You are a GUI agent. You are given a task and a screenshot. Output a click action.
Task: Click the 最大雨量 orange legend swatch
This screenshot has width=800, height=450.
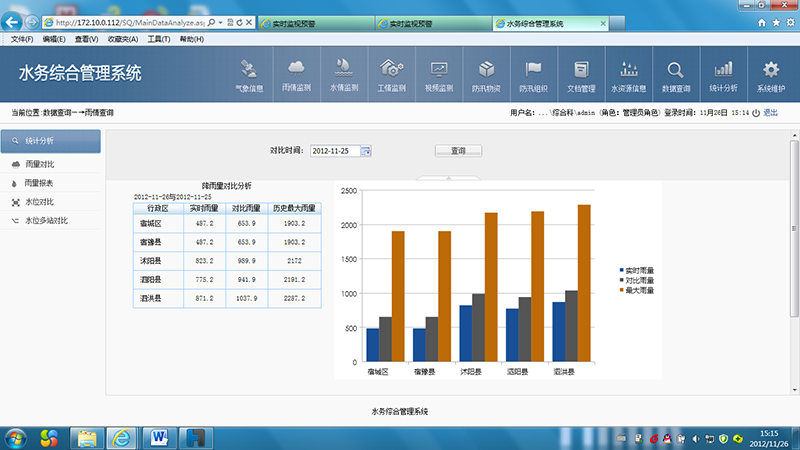tap(621, 290)
